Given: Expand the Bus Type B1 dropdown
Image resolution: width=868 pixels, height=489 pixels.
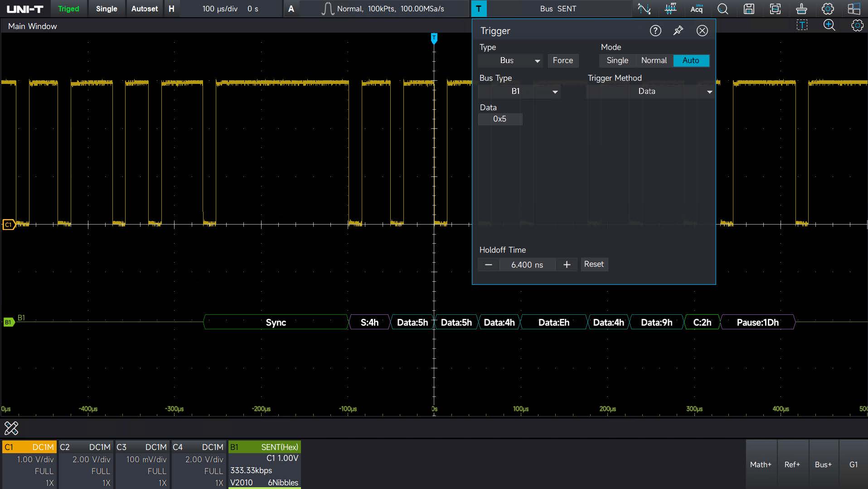Looking at the screenshot, I should 519,91.
